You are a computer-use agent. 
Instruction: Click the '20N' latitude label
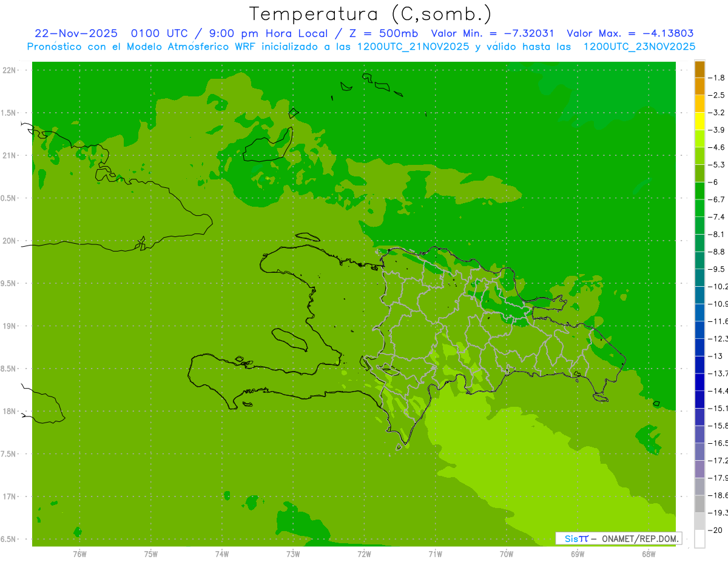point(9,241)
